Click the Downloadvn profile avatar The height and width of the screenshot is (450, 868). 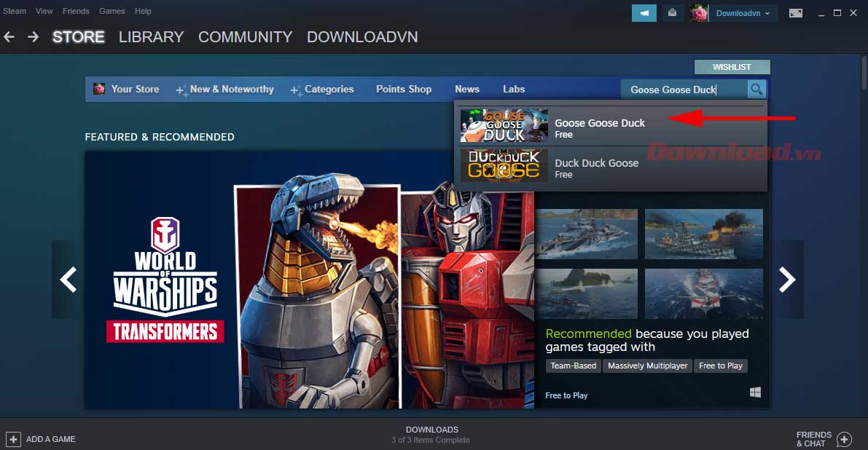(699, 13)
